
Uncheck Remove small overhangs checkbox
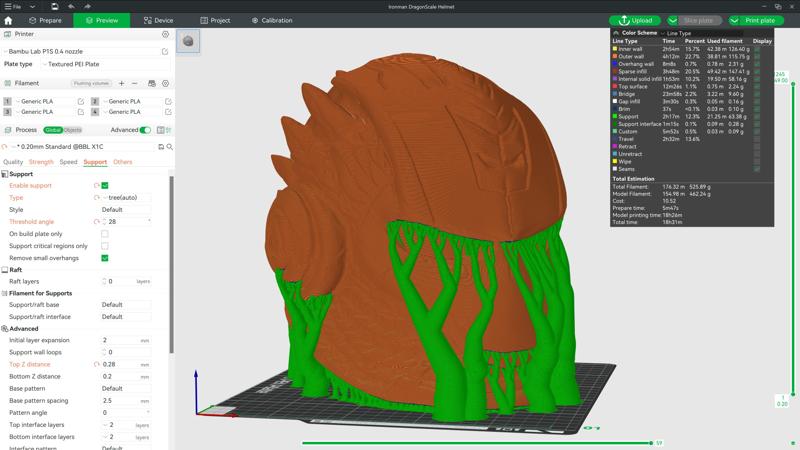coord(105,258)
